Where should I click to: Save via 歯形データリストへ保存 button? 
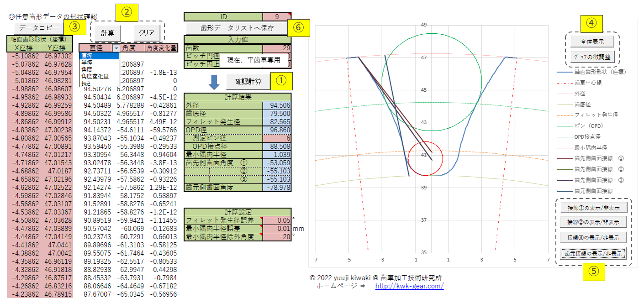point(237,28)
